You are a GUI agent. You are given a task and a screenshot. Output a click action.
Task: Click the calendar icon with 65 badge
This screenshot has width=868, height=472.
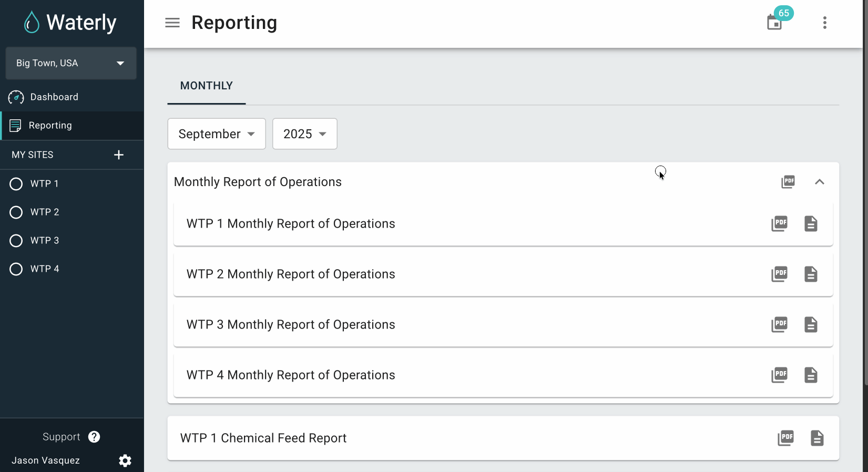tap(774, 23)
